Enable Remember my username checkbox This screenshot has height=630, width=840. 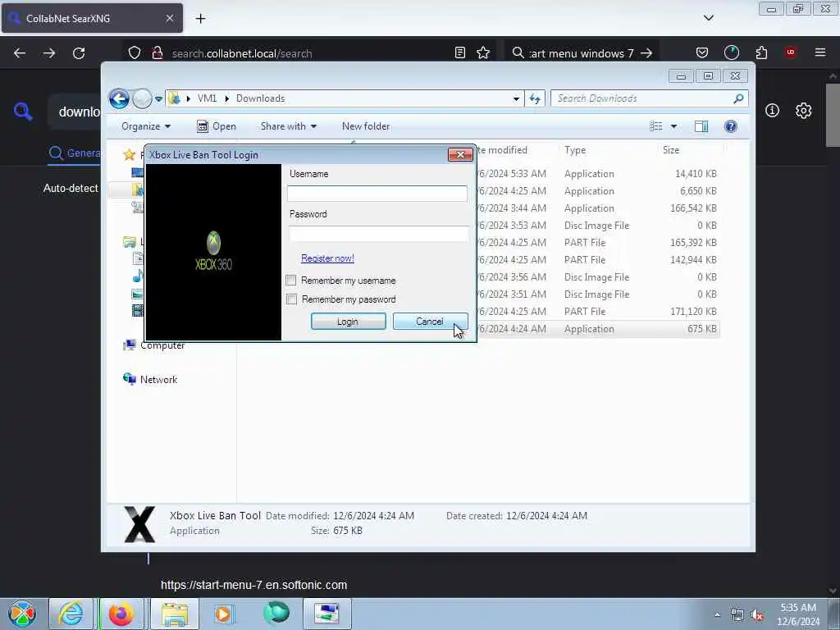coord(291,281)
